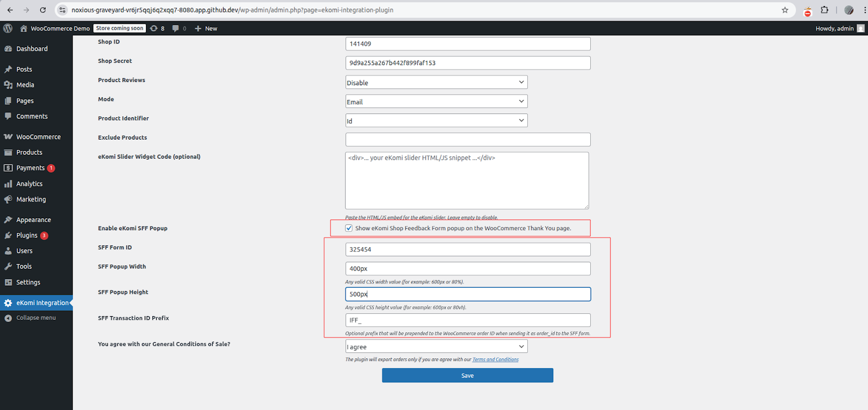Click the Collapse menu arrow icon
This screenshot has height=410, width=868.
8,318
